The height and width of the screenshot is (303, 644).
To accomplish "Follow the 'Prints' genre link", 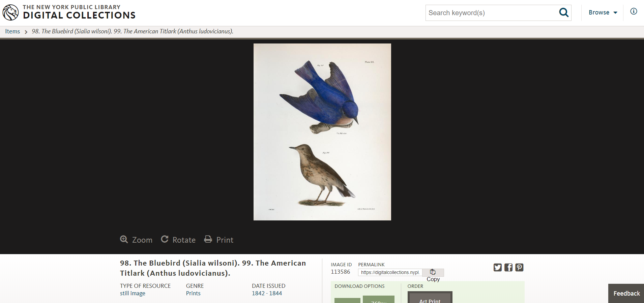I will (x=193, y=293).
